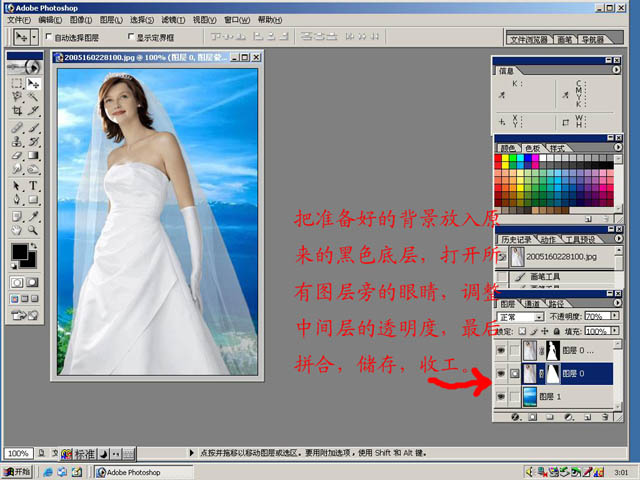
Task: Select the Dodge tool
Action: pos(33,169)
